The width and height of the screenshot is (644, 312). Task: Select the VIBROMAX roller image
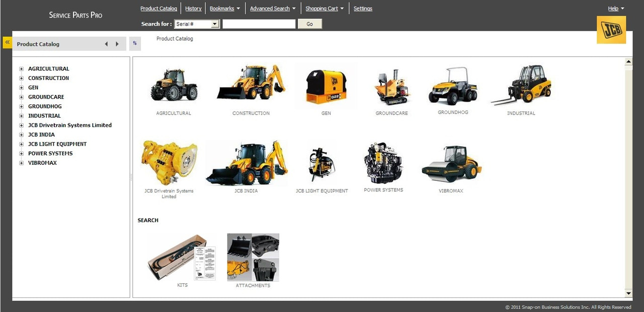point(451,163)
